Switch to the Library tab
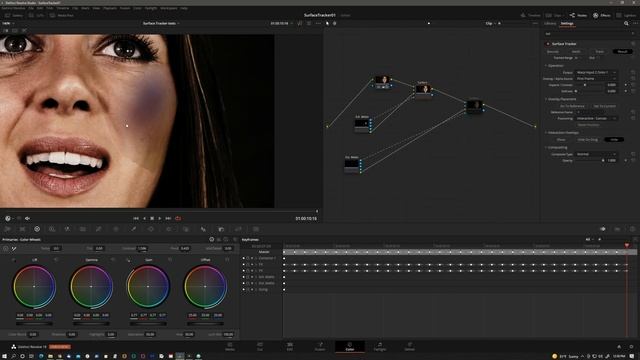Image resolution: width=640 pixels, height=360 pixels. (x=550, y=23)
